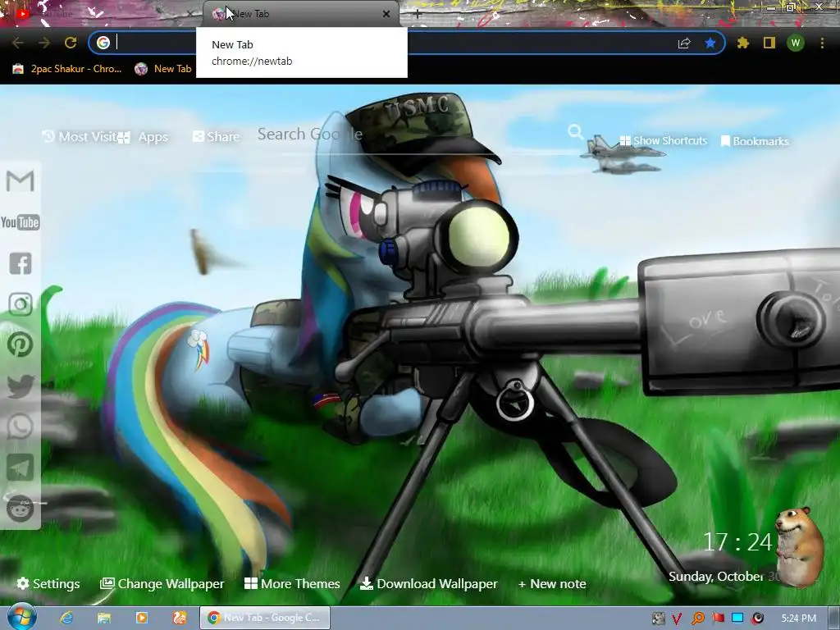The height and width of the screenshot is (630, 840).
Task: Click the 17 : 24 clock widget
Action: [x=737, y=542]
